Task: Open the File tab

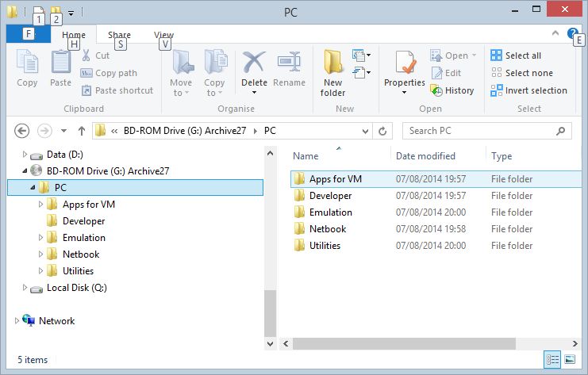Action: (x=29, y=34)
